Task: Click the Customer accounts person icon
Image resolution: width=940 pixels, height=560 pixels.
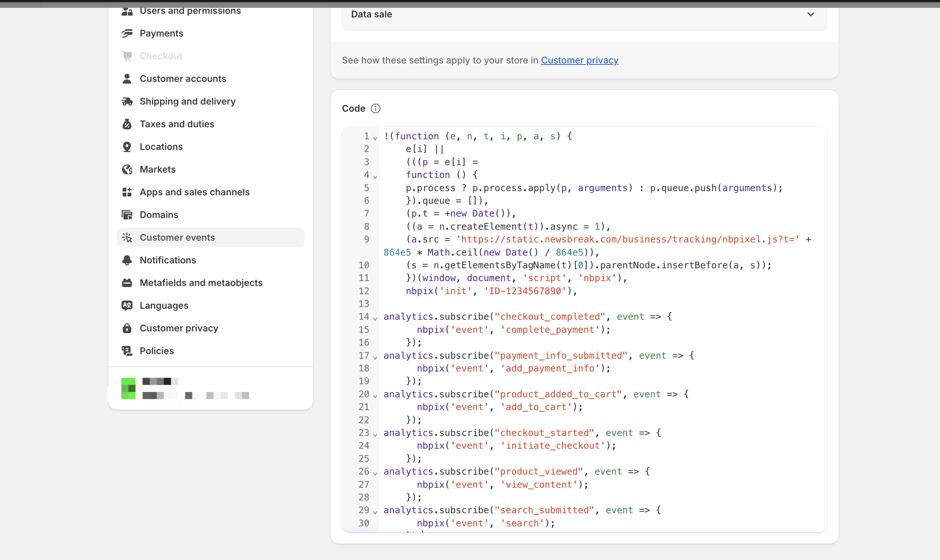Action: [x=127, y=78]
